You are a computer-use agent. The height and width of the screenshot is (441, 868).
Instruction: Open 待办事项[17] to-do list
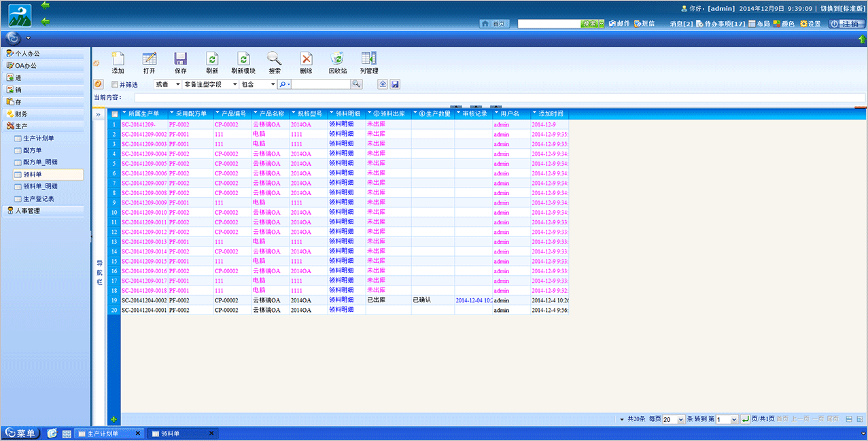721,24
